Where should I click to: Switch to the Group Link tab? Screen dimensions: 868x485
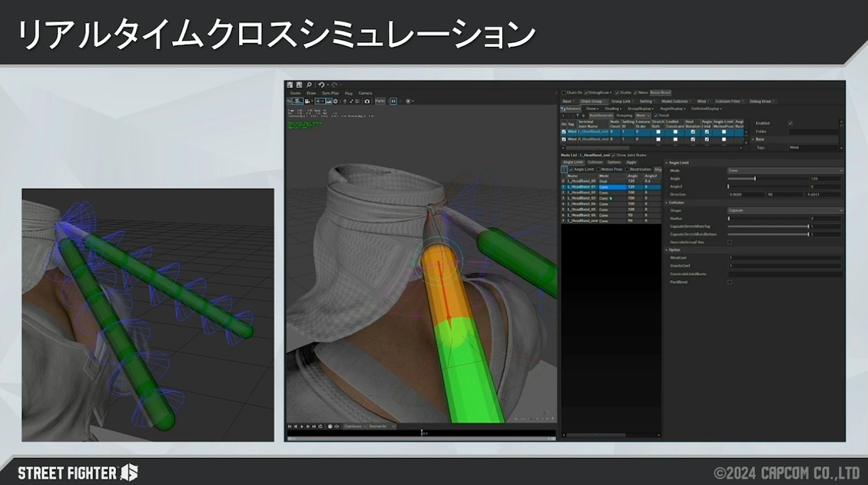click(x=621, y=102)
